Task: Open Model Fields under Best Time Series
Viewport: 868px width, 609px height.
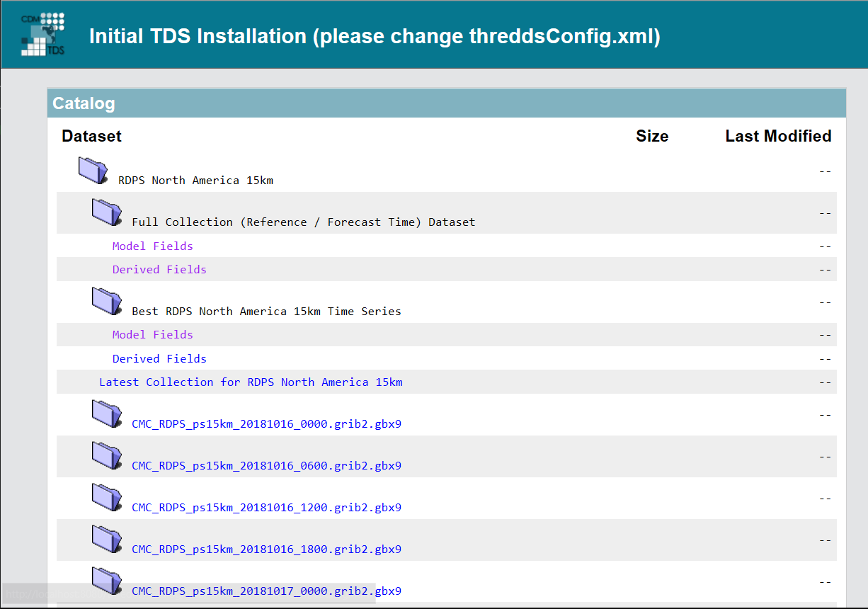Action: [x=152, y=334]
